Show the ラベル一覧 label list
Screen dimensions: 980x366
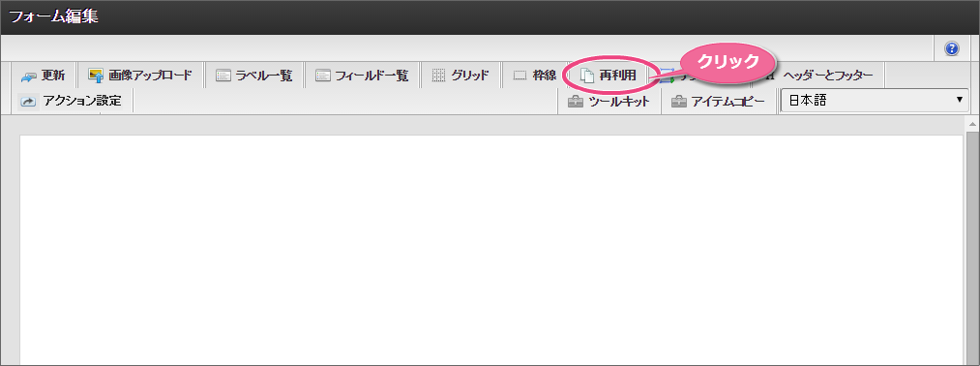[253, 76]
